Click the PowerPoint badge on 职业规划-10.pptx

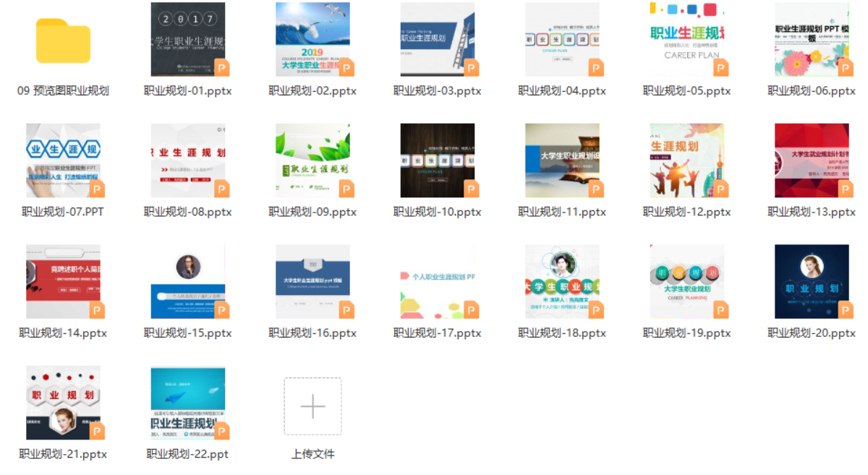[x=472, y=188]
